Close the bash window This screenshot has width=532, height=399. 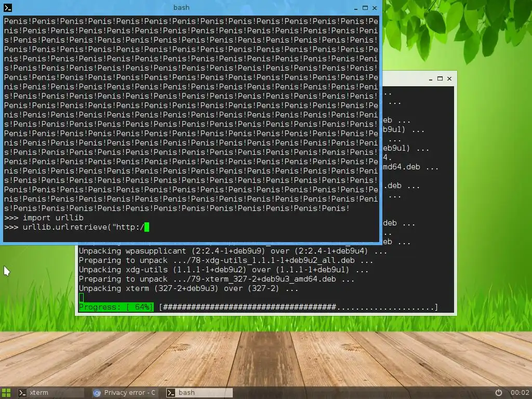coord(375,7)
